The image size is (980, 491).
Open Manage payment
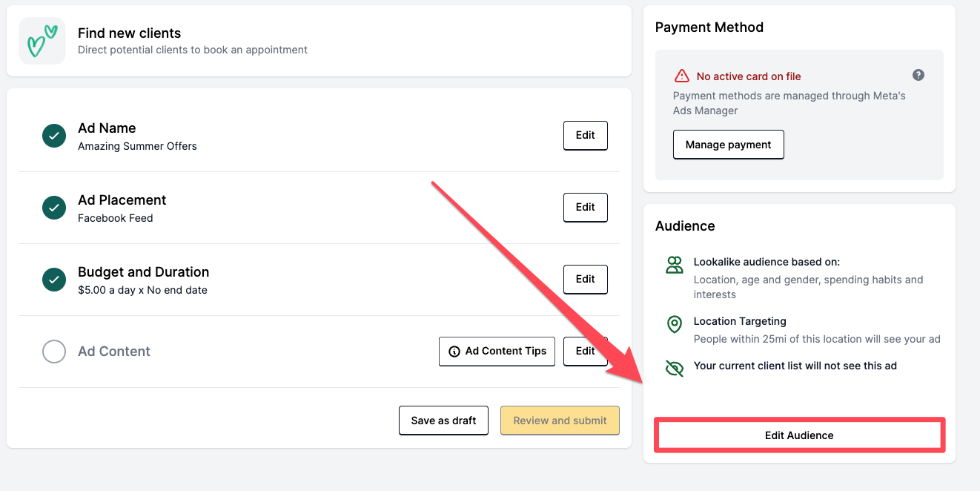pos(728,145)
